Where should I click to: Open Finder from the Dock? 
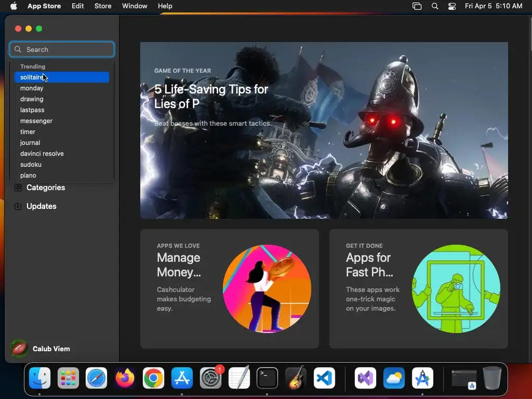39,378
